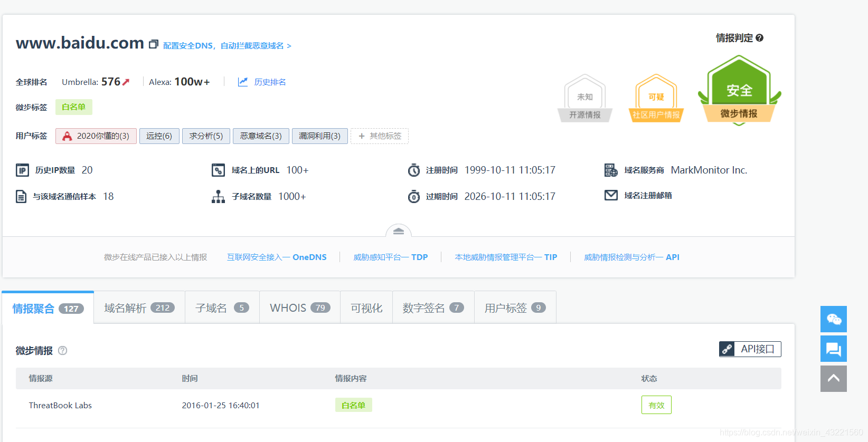
Task: Click the 1999-10-11 registration date
Action: pos(510,170)
